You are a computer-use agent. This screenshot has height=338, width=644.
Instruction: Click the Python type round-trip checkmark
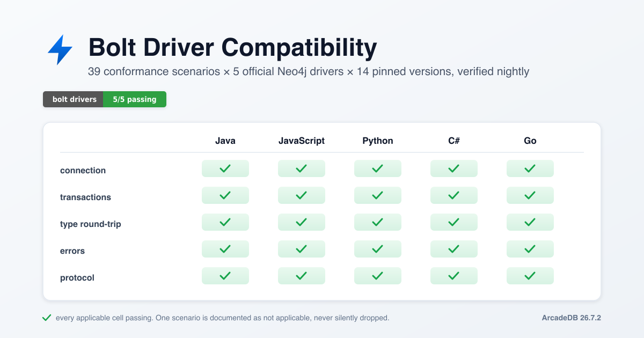378,222
